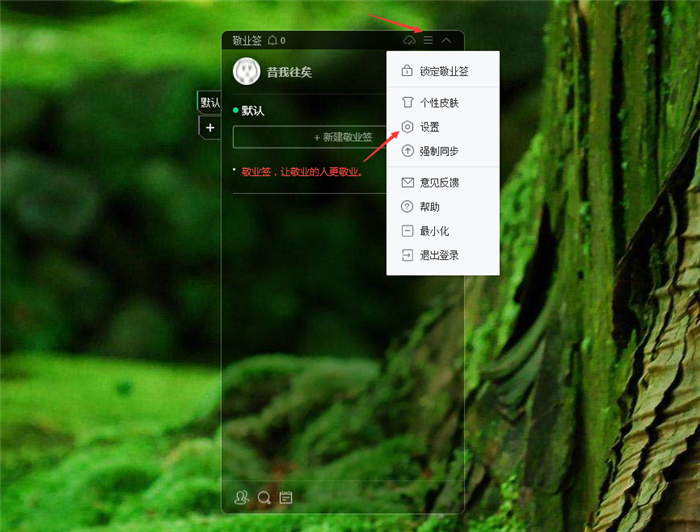
Task: Click the search magnifier icon
Action: tap(264, 498)
